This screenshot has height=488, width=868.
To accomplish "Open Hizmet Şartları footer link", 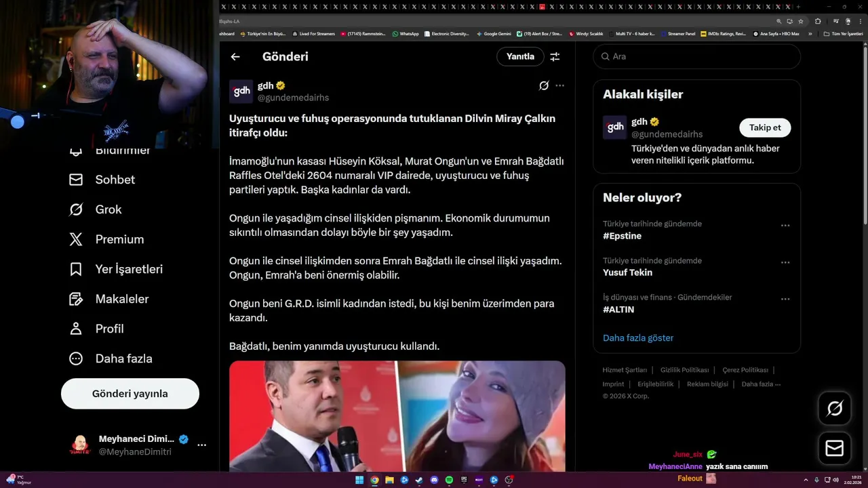I will 625,370.
